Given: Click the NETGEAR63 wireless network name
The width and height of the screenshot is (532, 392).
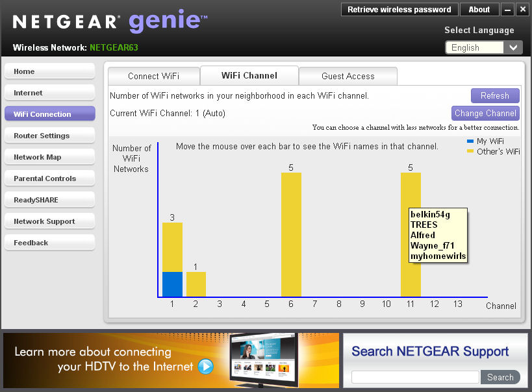Looking at the screenshot, I should click(x=114, y=47).
